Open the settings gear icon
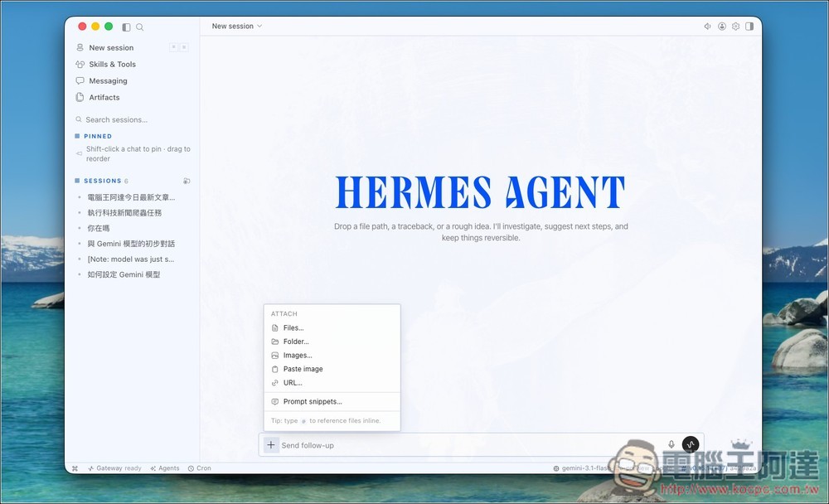This screenshot has width=829, height=504. tap(735, 27)
